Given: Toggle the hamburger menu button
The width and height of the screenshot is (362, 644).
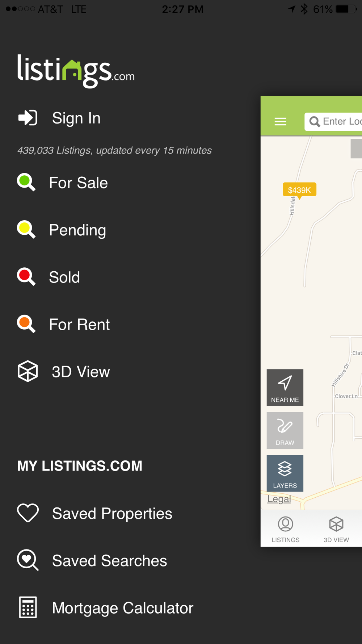Looking at the screenshot, I should [281, 122].
